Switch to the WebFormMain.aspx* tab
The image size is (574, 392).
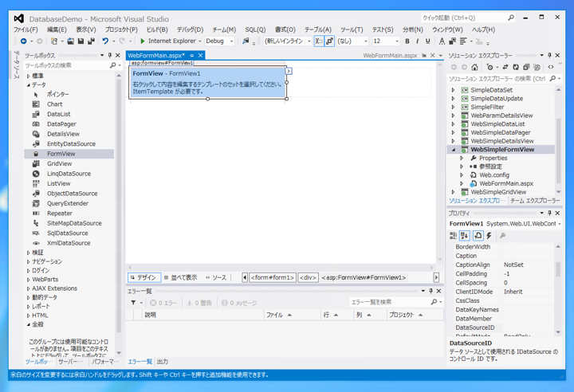tap(156, 56)
